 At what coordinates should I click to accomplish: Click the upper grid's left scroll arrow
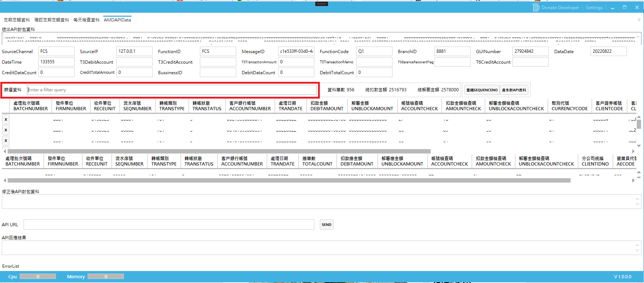(4, 151)
